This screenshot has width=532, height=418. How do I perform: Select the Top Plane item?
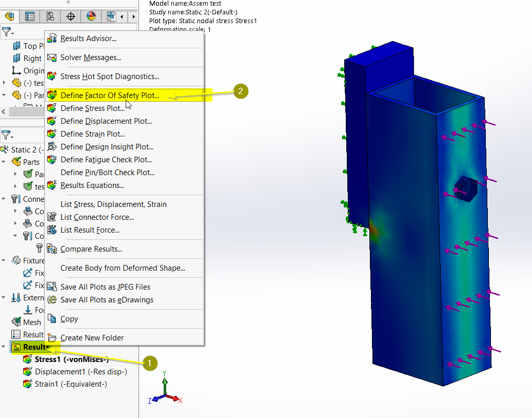(29, 46)
